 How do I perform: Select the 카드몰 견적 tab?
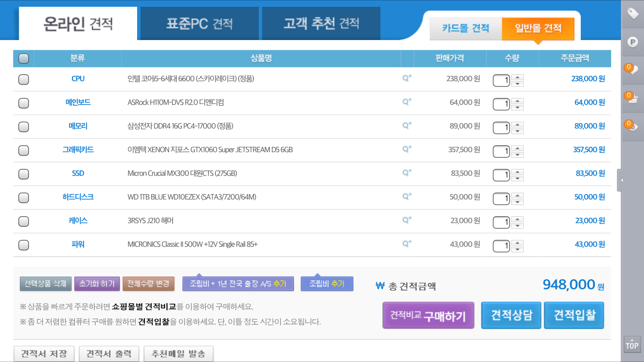point(465,28)
